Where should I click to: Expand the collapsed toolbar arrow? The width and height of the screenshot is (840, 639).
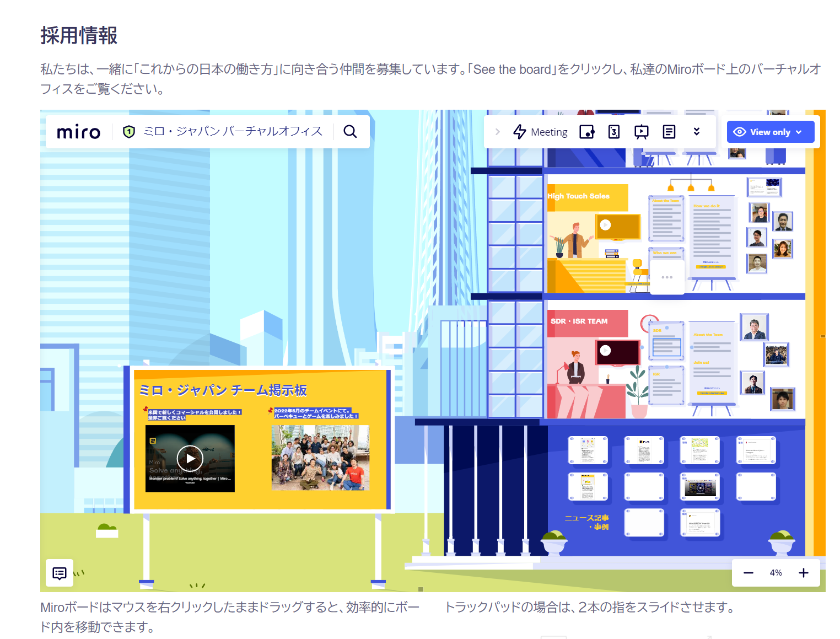coord(498,132)
